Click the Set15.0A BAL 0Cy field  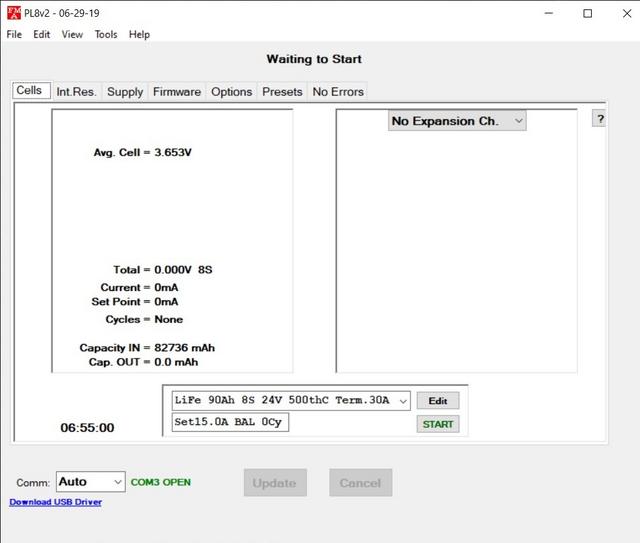click(230, 422)
